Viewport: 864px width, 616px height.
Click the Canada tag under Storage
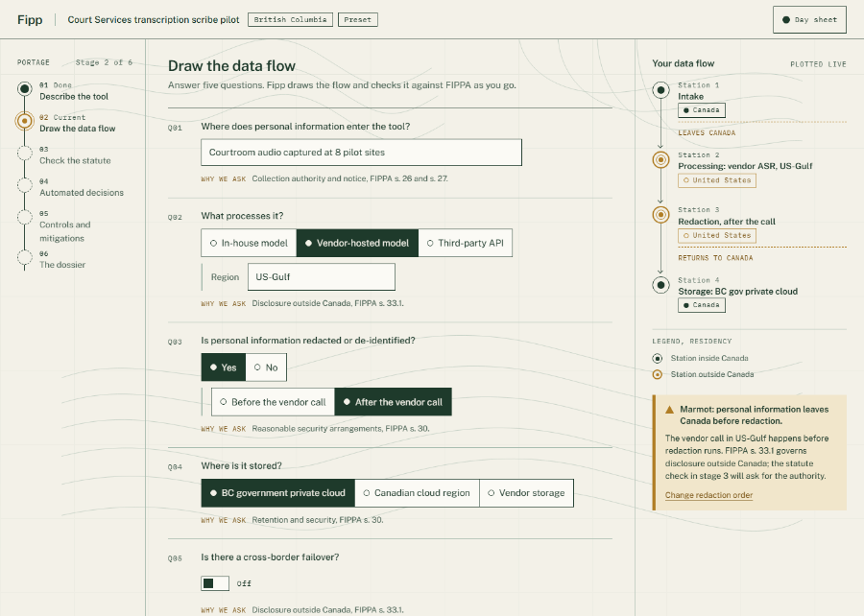pos(702,305)
